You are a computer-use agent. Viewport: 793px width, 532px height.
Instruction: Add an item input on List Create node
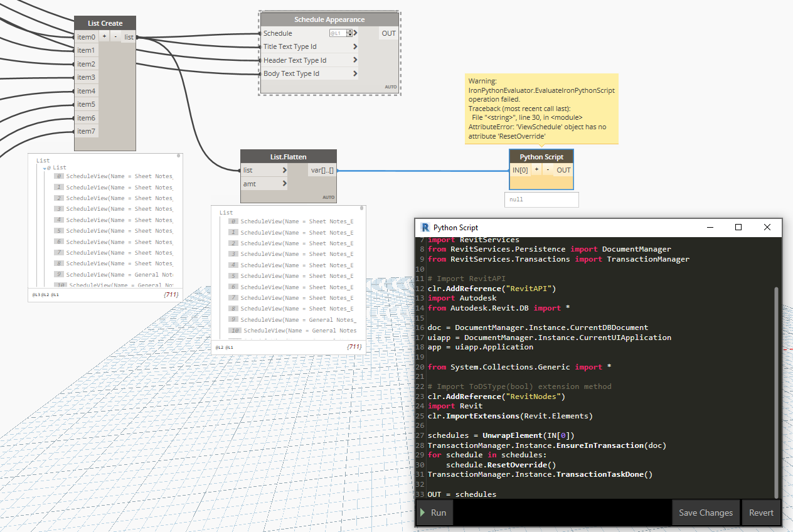[x=104, y=37]
